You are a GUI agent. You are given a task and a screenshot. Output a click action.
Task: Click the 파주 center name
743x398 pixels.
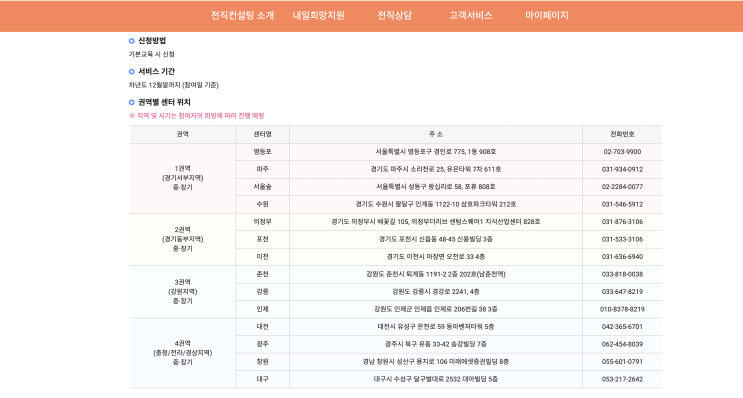click(263, 170)
